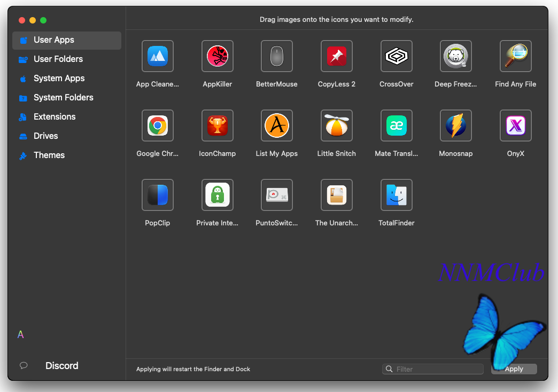
Task: Select the PopClip icon tile
Action: (158, 195)
